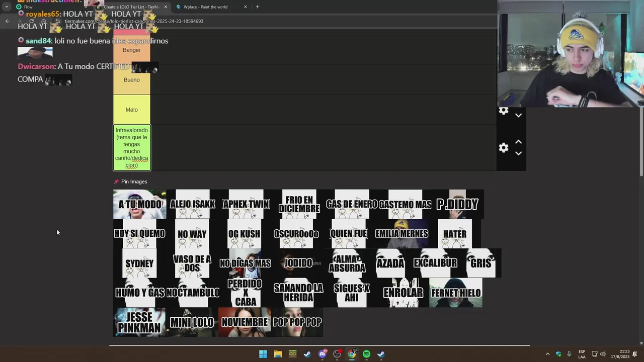Open a new browser tab
Image resolution: width=644 pixels, height=362 pixels.
click(x=257, y=7)
